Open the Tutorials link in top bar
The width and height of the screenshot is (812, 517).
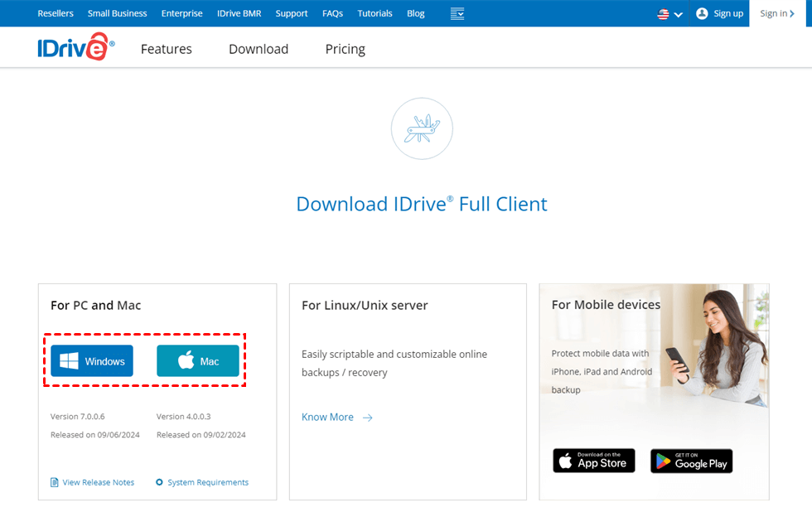pos(375,13)
